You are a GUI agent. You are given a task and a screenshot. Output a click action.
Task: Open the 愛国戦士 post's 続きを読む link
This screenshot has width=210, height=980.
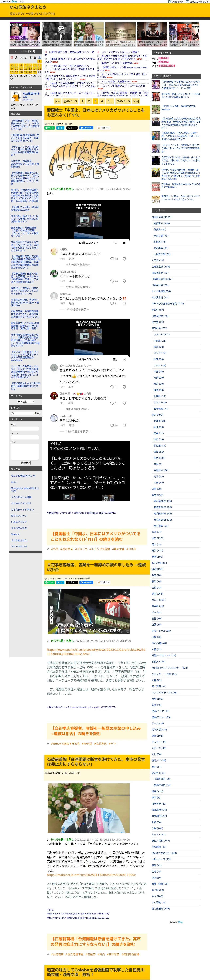[x=96, y=536]
